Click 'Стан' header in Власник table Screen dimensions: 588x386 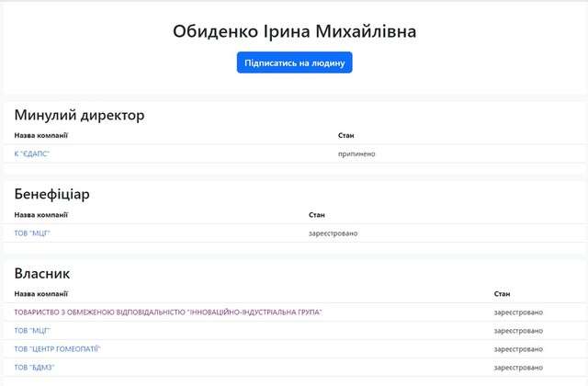[x=502, y=294]
